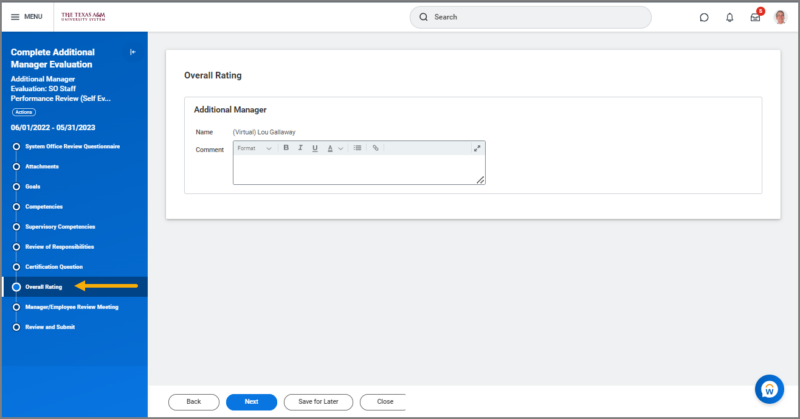Viewport: 800px width, 419px height.
Task: Go to Supervisory Competencies step
Action: click(x=60, y=227)
